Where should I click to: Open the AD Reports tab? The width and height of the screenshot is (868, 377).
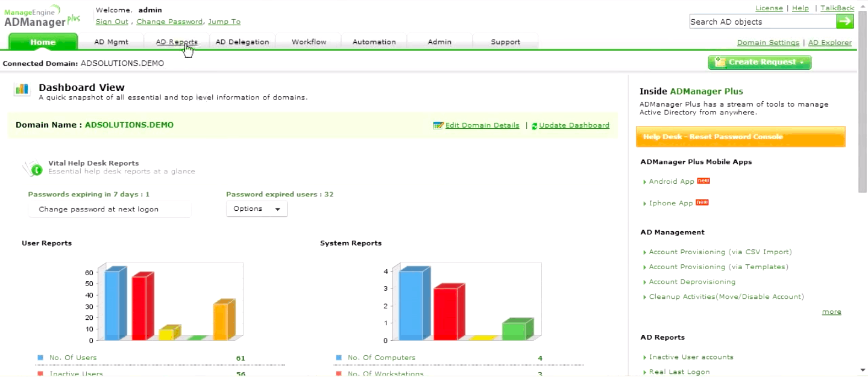click(177, 42)
